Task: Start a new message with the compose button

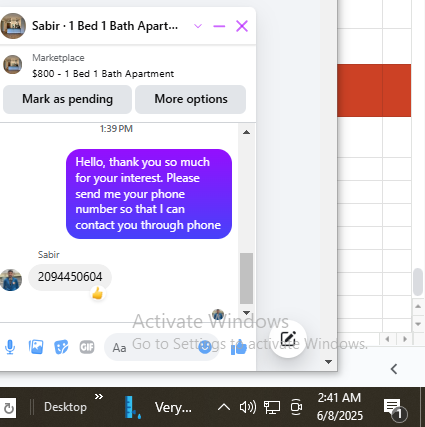Action: [x=288, y=339]
